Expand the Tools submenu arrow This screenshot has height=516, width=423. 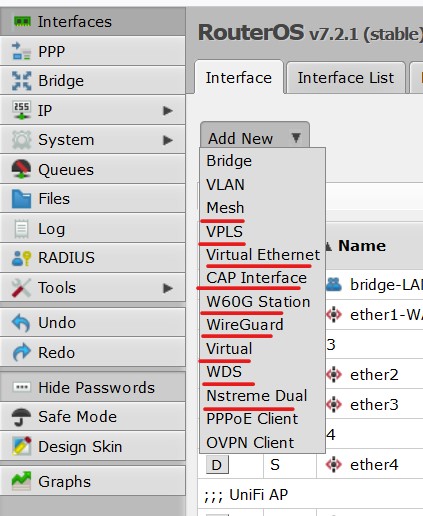point(168,288)
